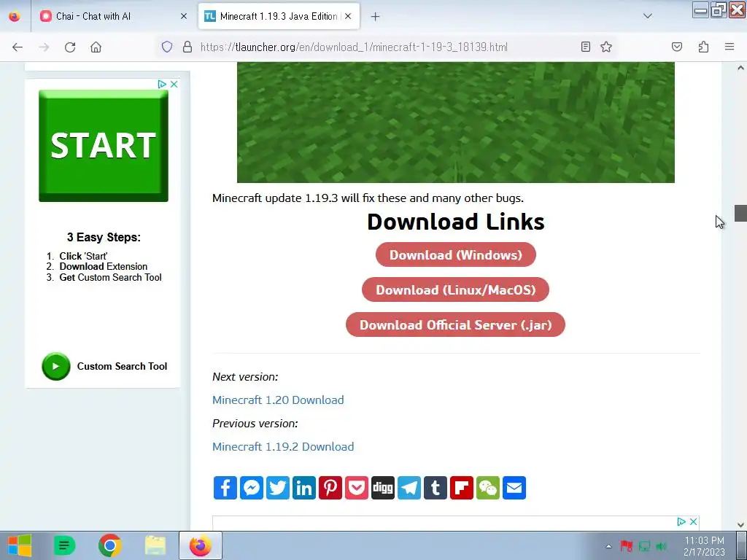Share via Messenger icon
The image size is (747, 560).
[x=252, y=488]
